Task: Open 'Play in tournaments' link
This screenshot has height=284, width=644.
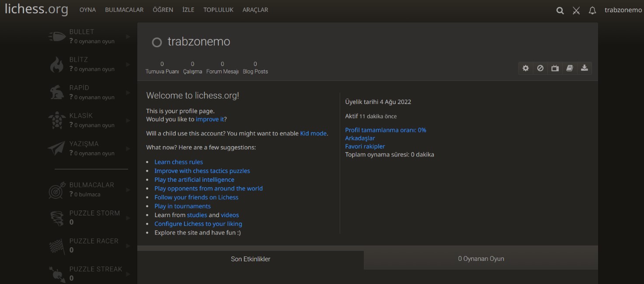Action: point(182,206)
